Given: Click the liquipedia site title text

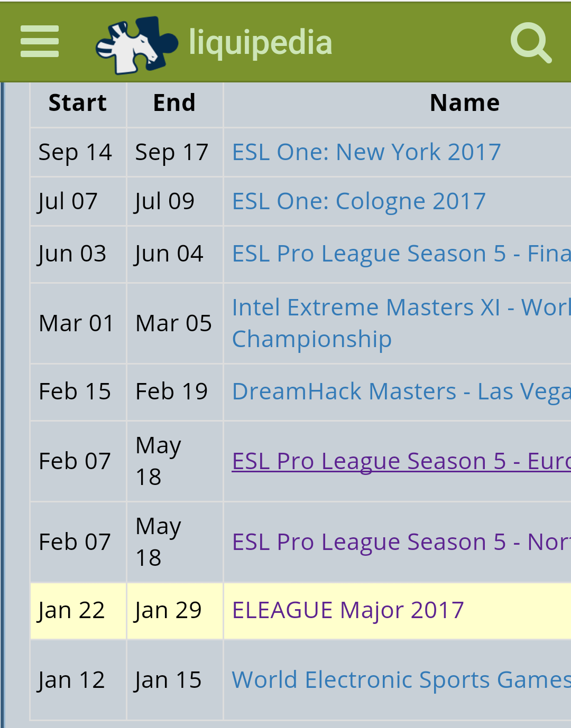Looking at the screenshot, I should click(261, 43).
